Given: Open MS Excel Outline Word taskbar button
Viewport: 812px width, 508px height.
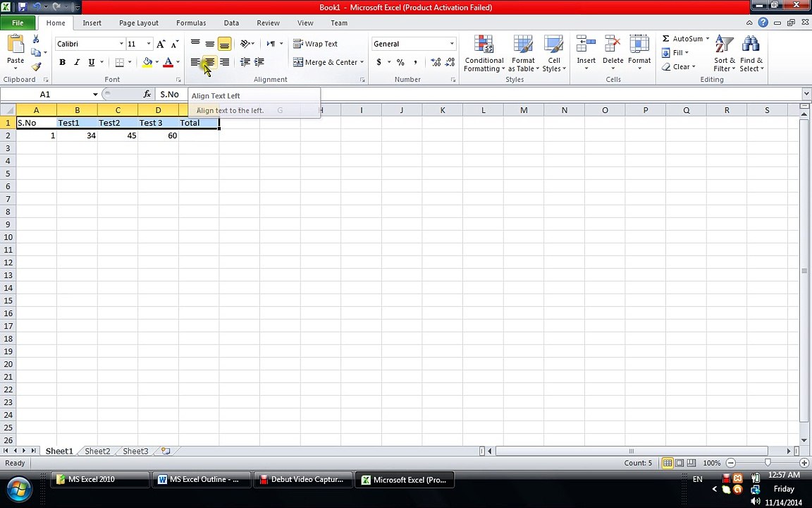Looking at the screenshot, I should (201, 480).
